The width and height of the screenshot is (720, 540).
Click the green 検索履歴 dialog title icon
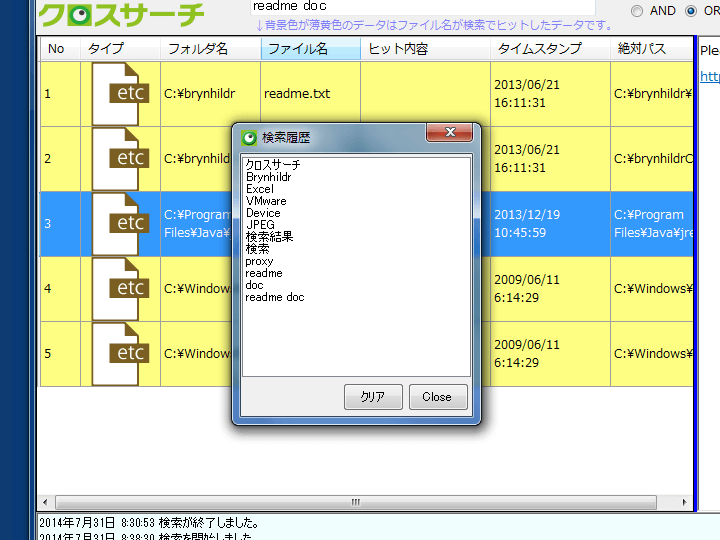coord(249,138)
